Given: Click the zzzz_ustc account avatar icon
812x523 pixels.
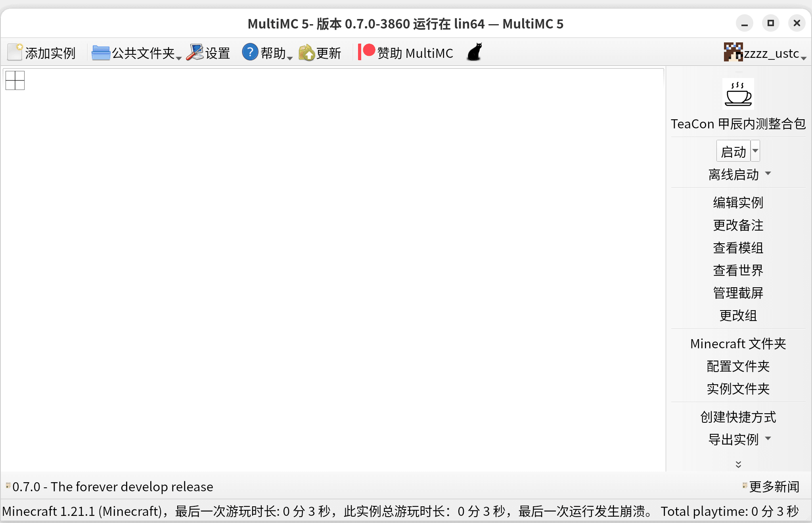Looking at the screenshot, I should tap(733, 52).
